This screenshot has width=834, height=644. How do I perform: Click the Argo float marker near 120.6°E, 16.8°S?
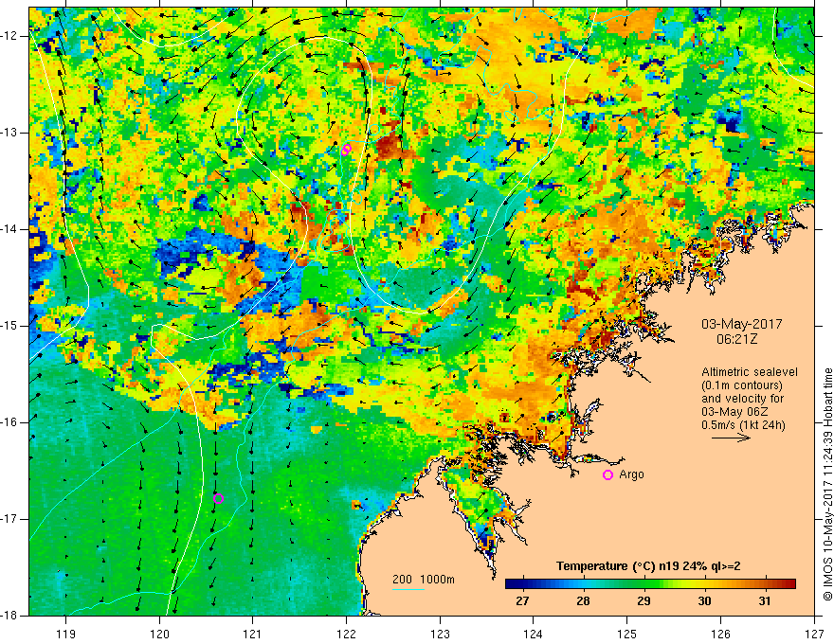pyautogui.click(x=218, y=498)
